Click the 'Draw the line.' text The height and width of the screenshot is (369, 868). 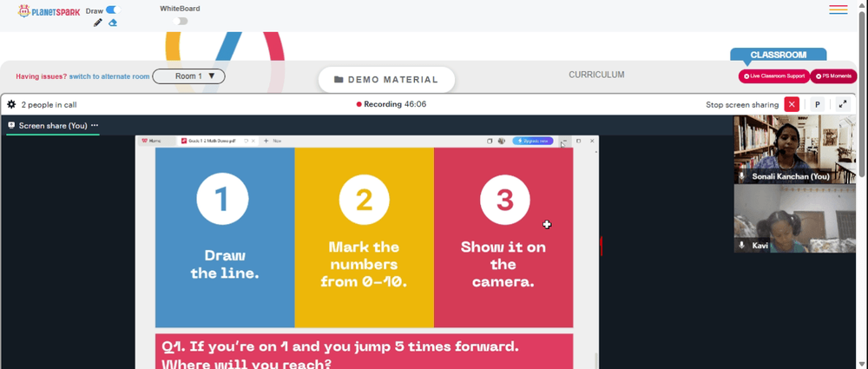tap(225, 264)
